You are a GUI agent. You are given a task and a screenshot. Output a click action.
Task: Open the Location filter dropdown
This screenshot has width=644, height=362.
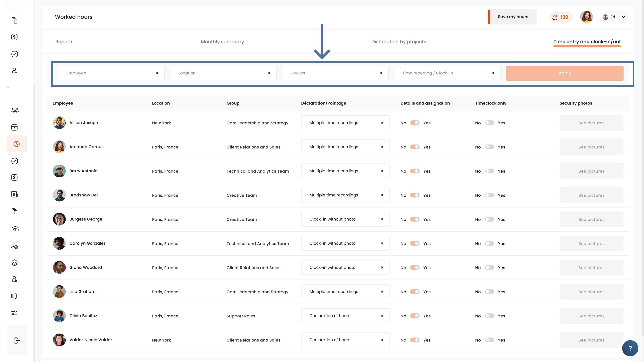[223, 73]
